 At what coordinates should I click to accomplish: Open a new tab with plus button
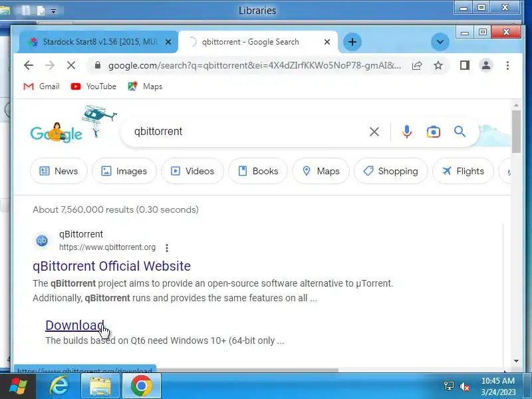(x=352, y=42)
